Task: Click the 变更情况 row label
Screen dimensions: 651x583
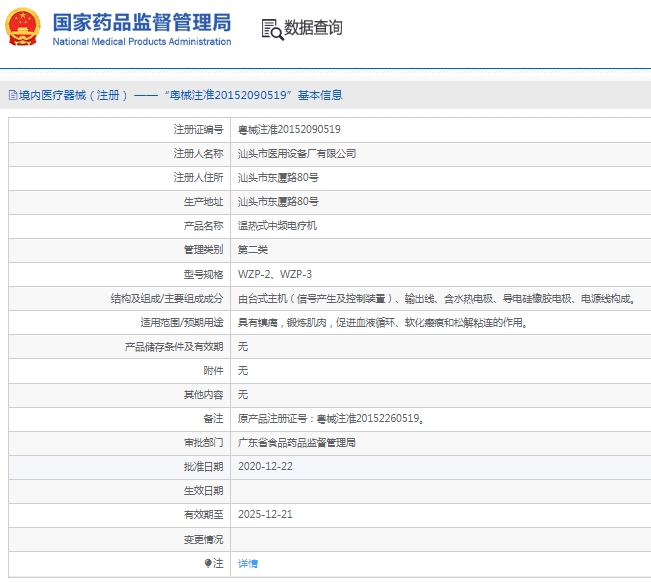Action: coord(203,539)
